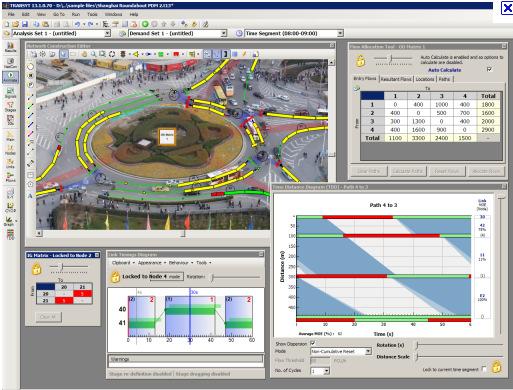Click the green Run circle icon
The image size is (513, 390).
[145, 24]
